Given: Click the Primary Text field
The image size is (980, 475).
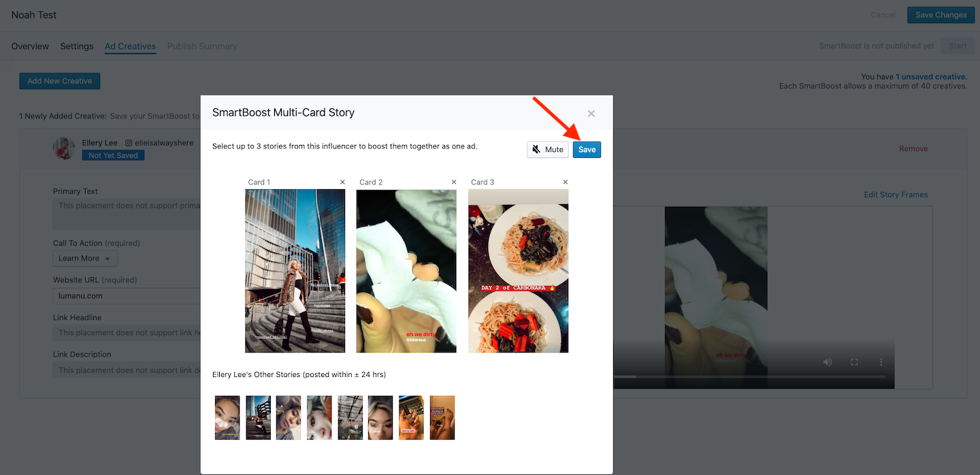Looking at the screenshot, I should tap(127, 214).
